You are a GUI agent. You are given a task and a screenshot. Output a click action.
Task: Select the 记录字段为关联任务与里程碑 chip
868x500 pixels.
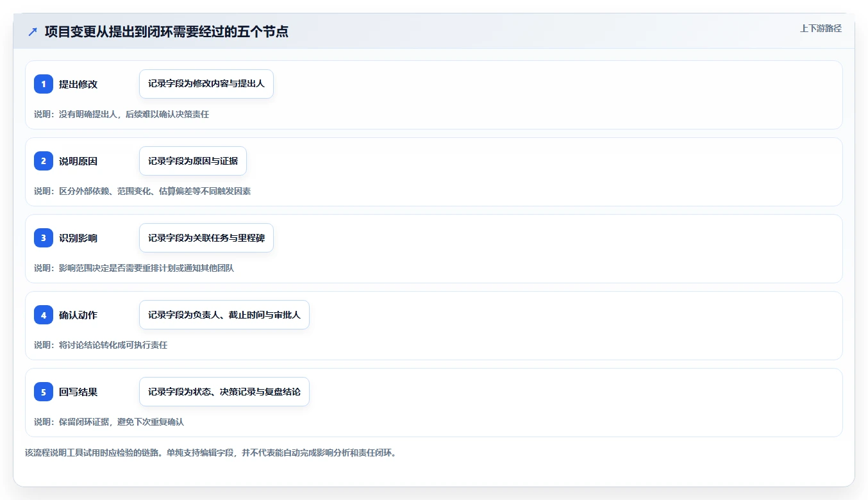coord(206,238)
